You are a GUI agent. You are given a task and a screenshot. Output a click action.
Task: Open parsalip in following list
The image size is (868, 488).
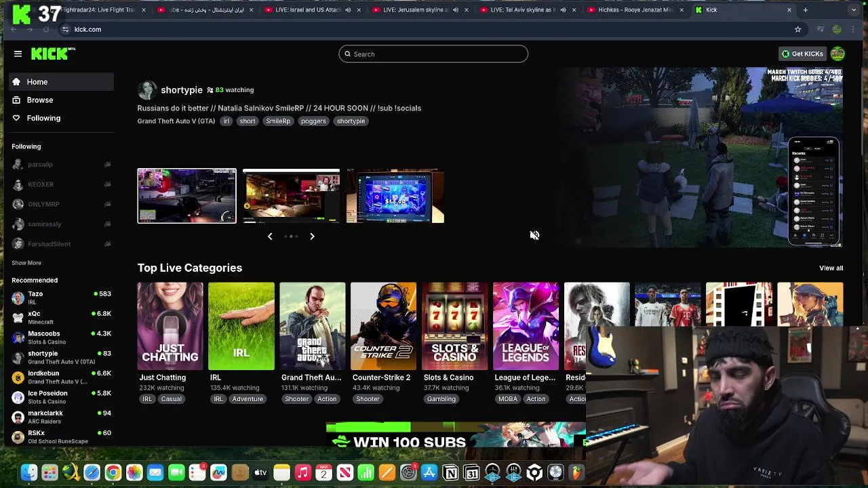click(x=62, y=165)
